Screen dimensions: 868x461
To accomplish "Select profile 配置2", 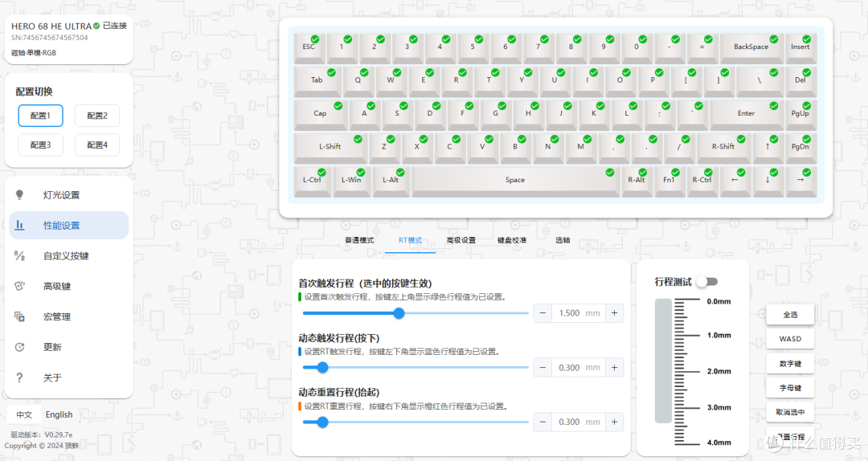I will coord(97,116).
